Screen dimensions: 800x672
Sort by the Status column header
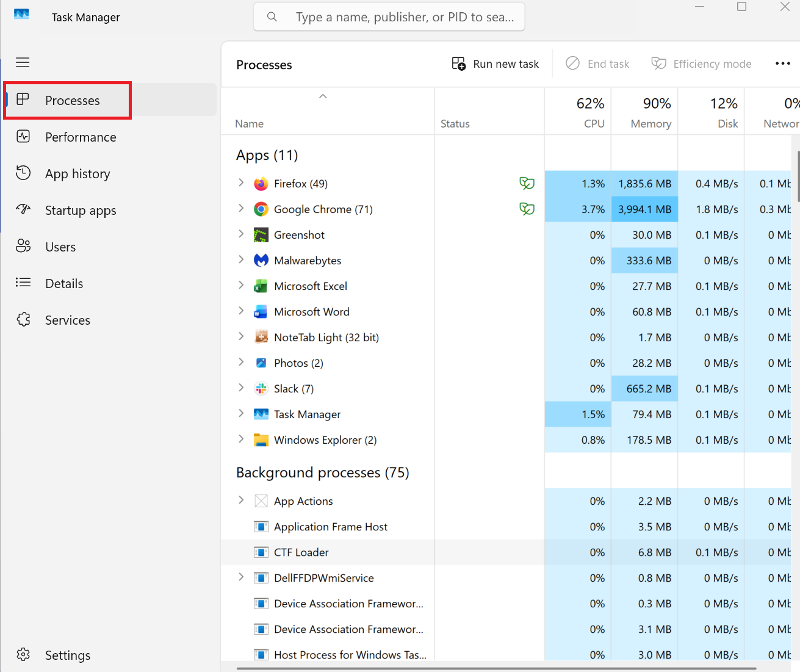click(x=489, y=111)
